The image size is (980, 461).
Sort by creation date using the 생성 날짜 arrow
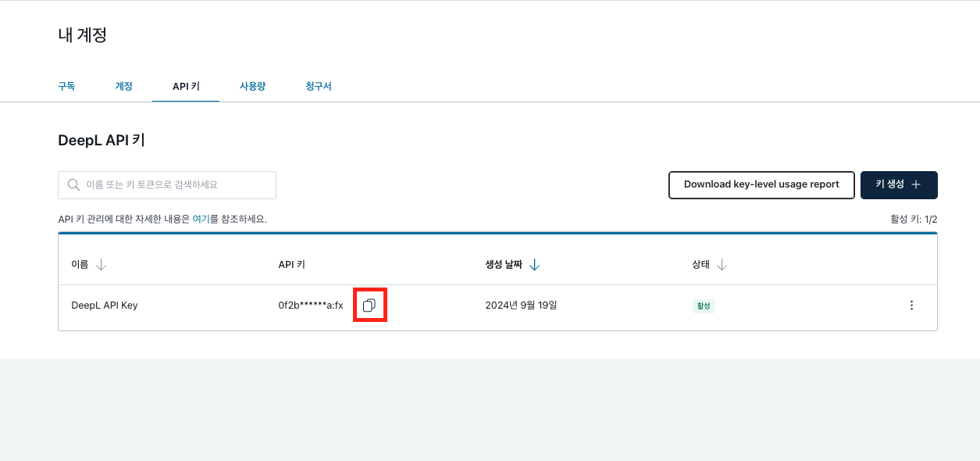pos(534,265)
